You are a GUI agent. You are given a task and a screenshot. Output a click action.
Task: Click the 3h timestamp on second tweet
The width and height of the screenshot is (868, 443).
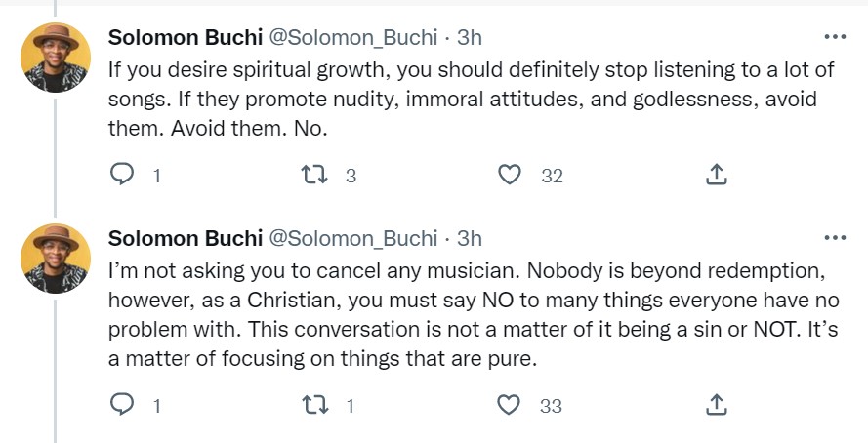coord(470,238)
